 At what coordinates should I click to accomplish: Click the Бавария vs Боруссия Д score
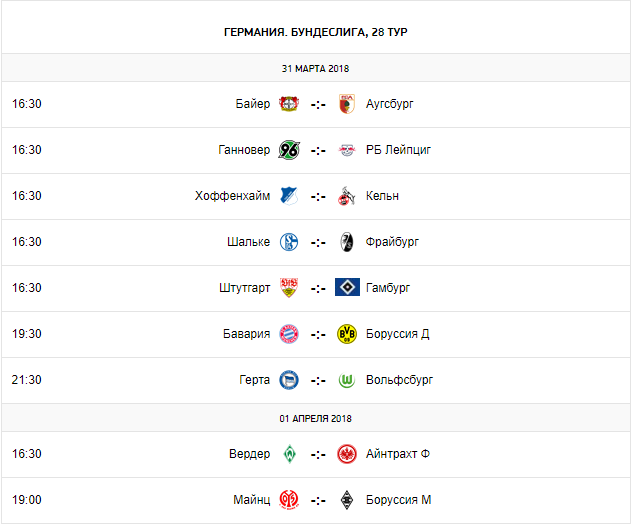click(x=318, y=334)
